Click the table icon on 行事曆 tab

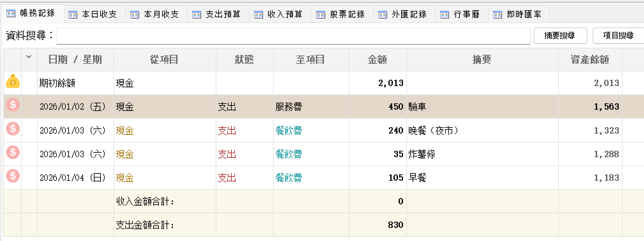[x=445, y=15]
